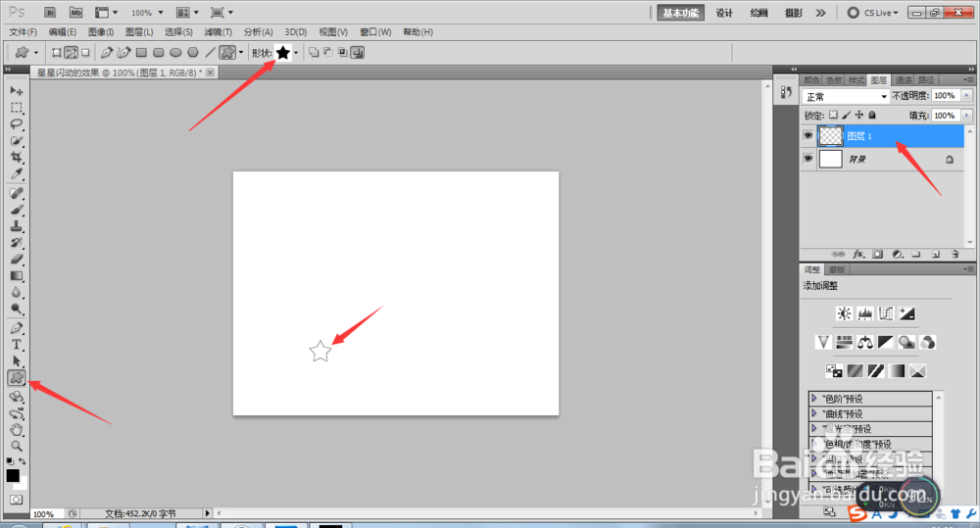Select the Quick Selection tool
Viewport: 980px width, 528px height.
(17, 141)
